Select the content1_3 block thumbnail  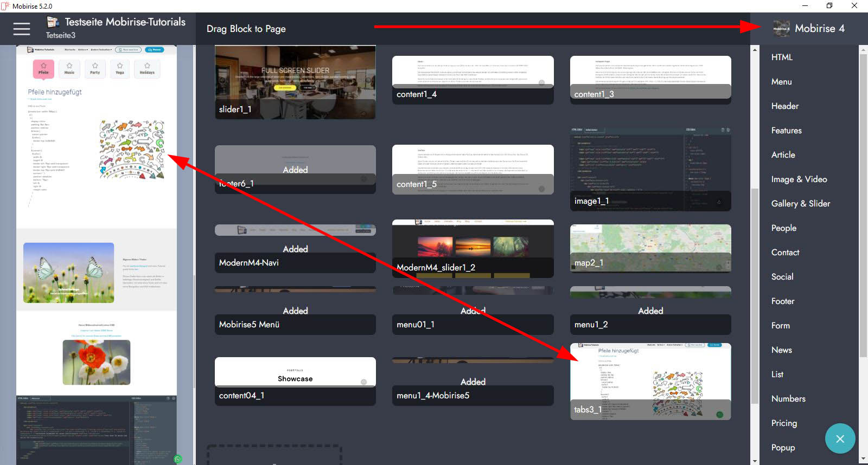650,80
